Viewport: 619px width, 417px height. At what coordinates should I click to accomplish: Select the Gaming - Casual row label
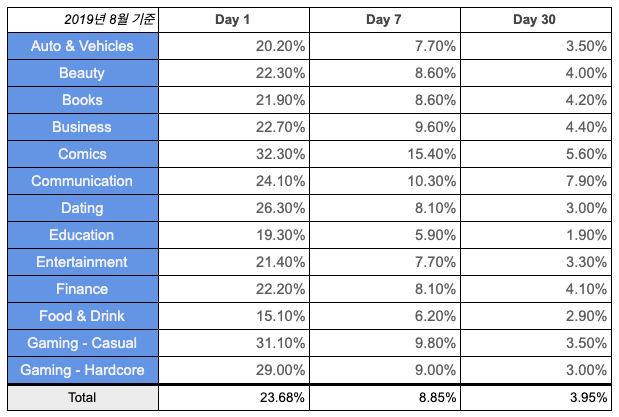(83, 343)
